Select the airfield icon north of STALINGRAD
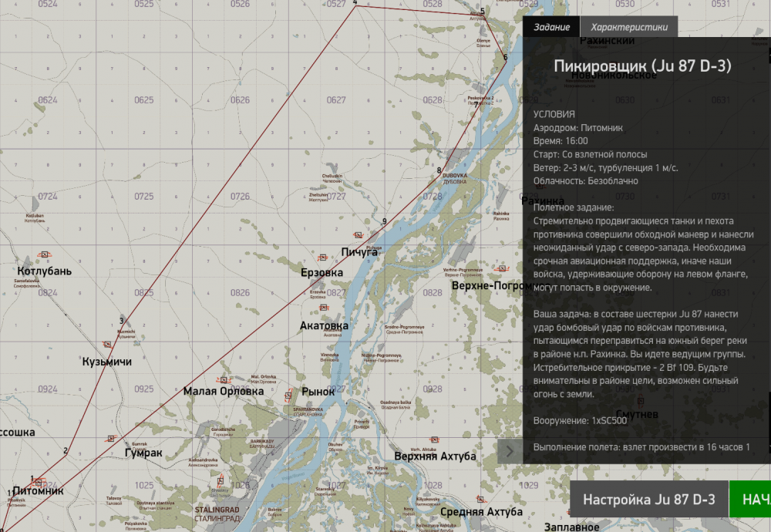Image resolution: width=771 pixels, height=532 pixels. coord(221,481)
